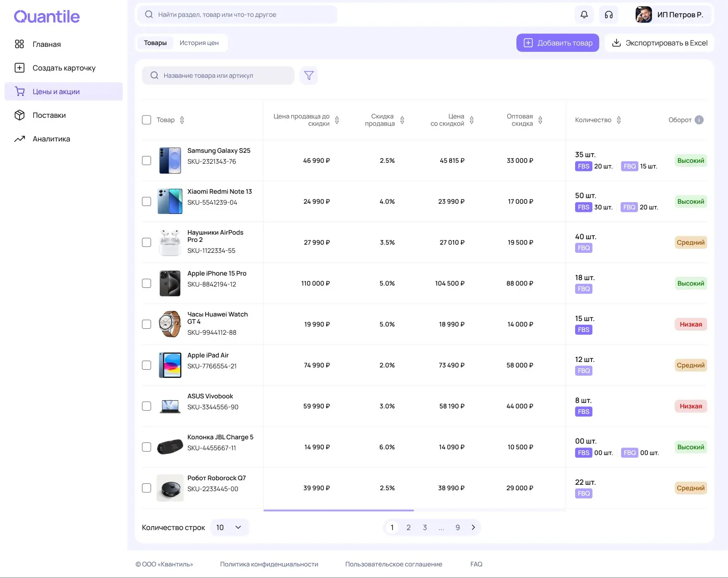Viewport: 728px width, 578px height.
Task: Go to page 9 in pagination
Action: click(458, 528)
